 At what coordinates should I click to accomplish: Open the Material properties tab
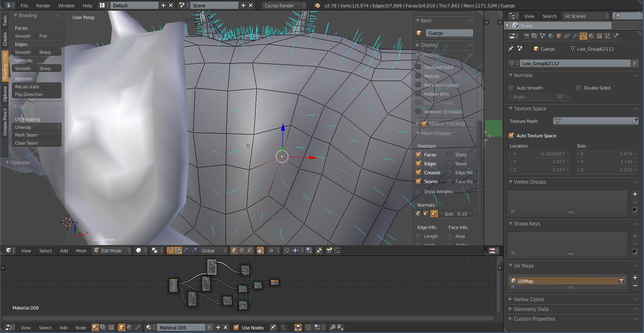[x=591, y=36]
